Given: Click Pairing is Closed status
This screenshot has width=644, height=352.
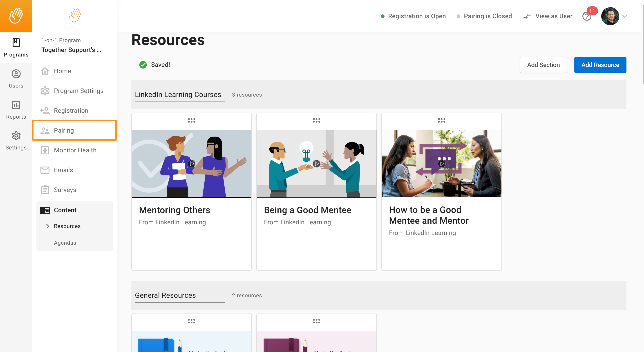Looking at the screenshot, I should tap(484, 16).
